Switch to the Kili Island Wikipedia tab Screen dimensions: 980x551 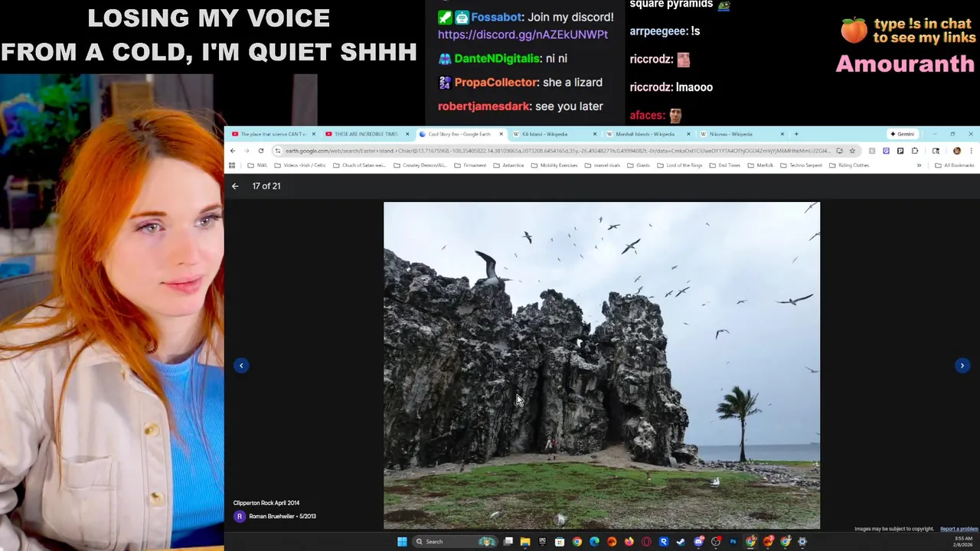545,134
